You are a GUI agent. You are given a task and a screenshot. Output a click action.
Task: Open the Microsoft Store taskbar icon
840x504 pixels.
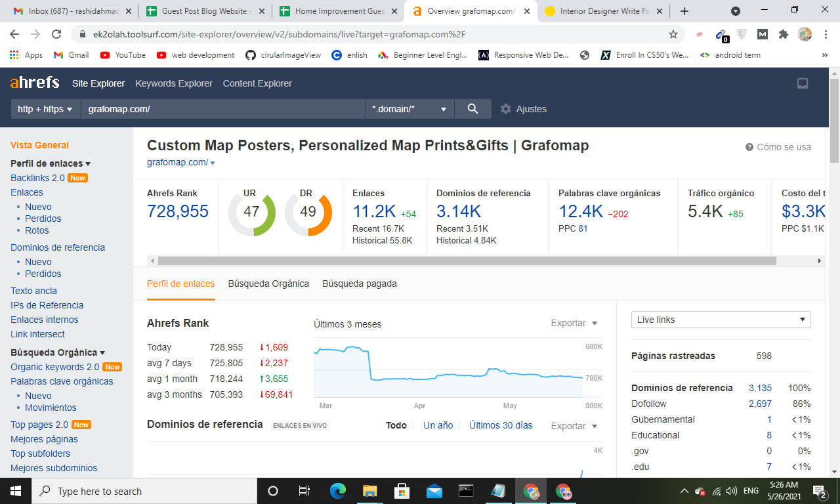[402, 491]
